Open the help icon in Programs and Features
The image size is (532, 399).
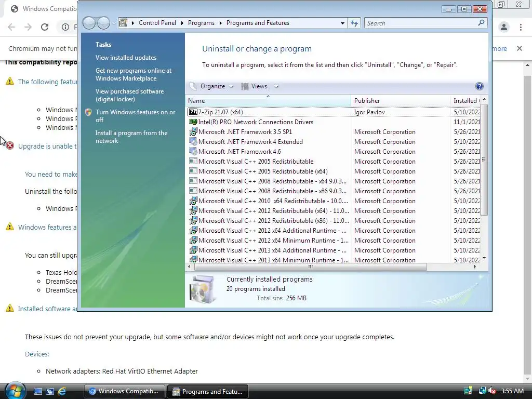[479, 86]
